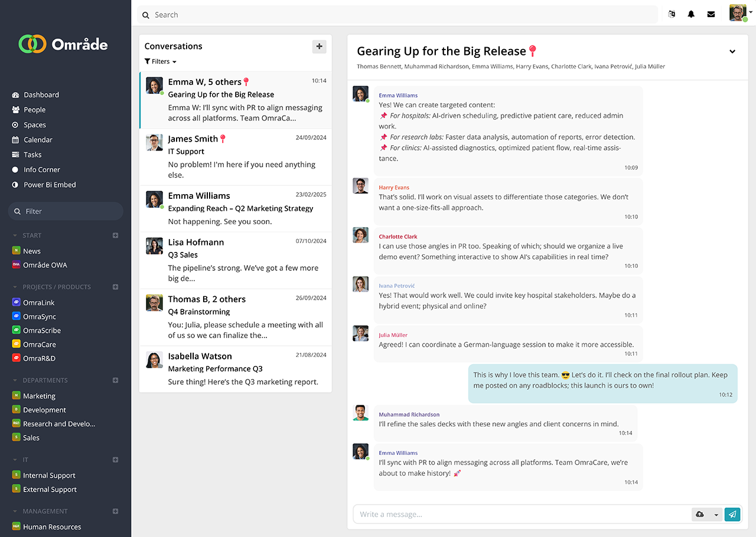Open Tasks from the sidebar menu
756x537 pixels.
(x=32, y=155)
